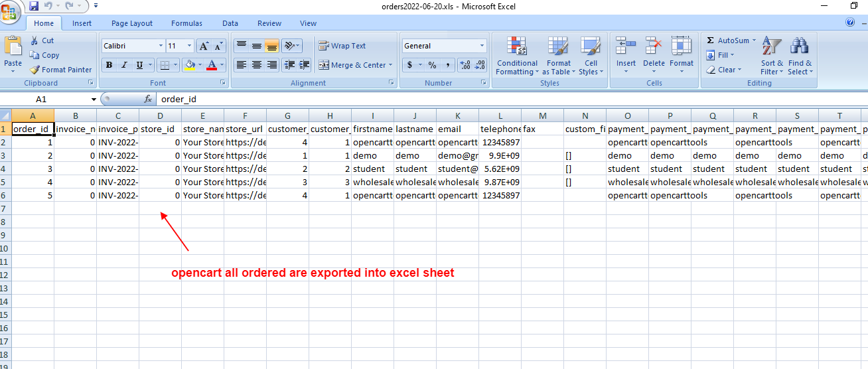Screen dimensions: 868x369
Task: Click the Save icon in quick access toolbar
Action: pyautogui.click(x=34, y=6)
